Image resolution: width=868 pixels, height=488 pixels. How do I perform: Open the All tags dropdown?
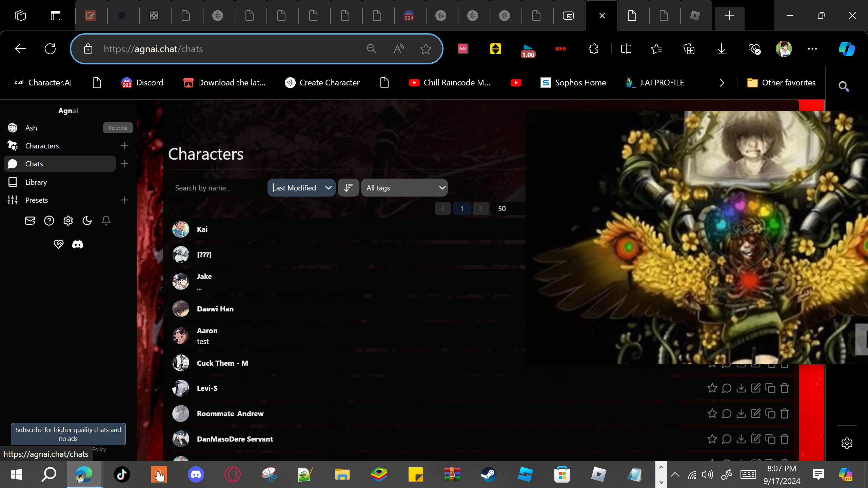click(404, 188)
